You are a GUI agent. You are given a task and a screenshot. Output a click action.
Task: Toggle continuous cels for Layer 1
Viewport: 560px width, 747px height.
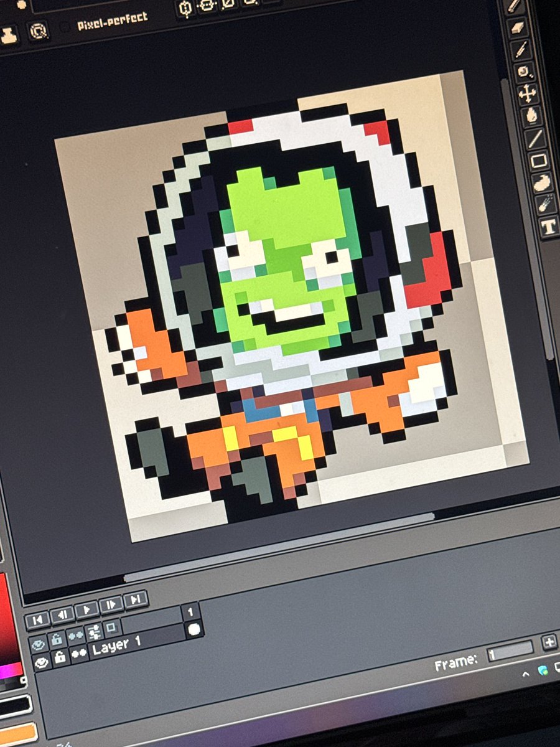(x=79, y=653)
